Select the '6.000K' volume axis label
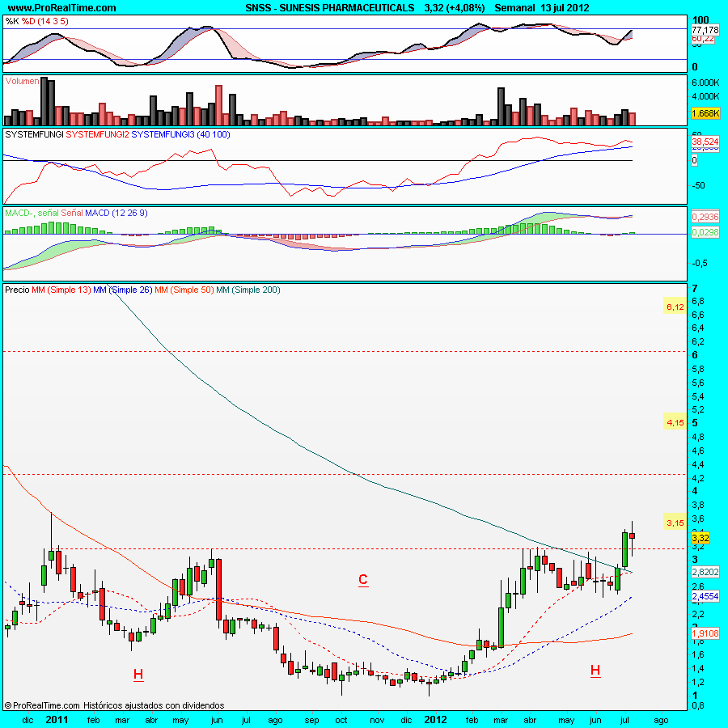728x728 pixels. [x=705, y=83]
